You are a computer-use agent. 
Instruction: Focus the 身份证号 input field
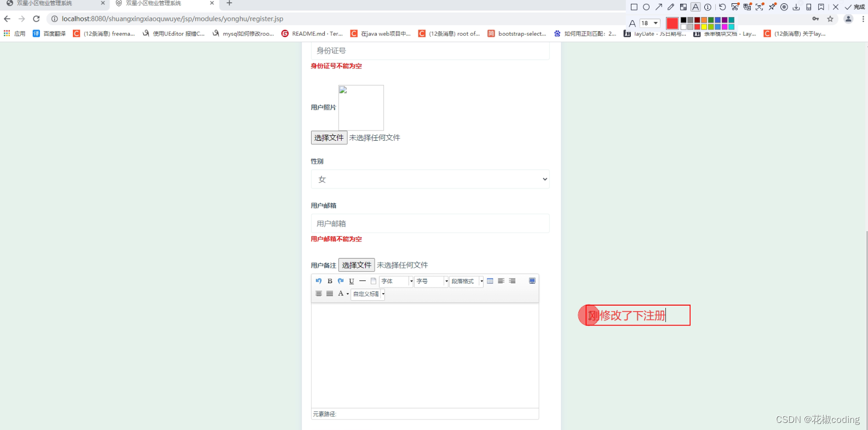[x=430, y=50]
